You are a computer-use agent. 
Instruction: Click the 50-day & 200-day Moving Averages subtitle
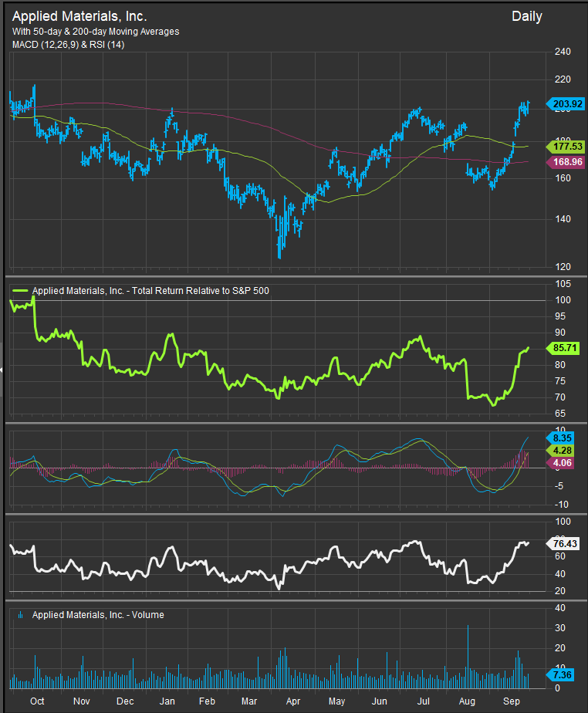click(x=96, y=32)
